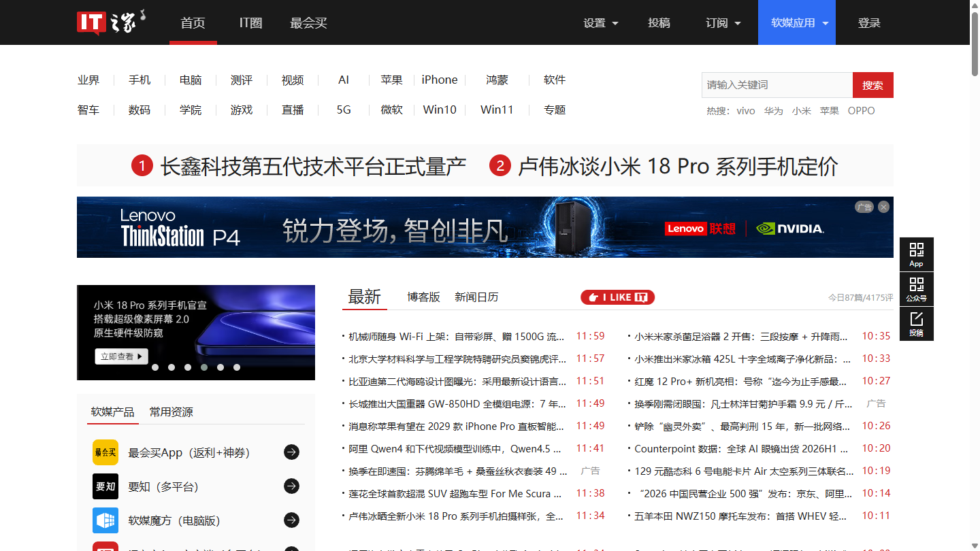
Task: Open the Win11 category link
Action: point(497,110)
